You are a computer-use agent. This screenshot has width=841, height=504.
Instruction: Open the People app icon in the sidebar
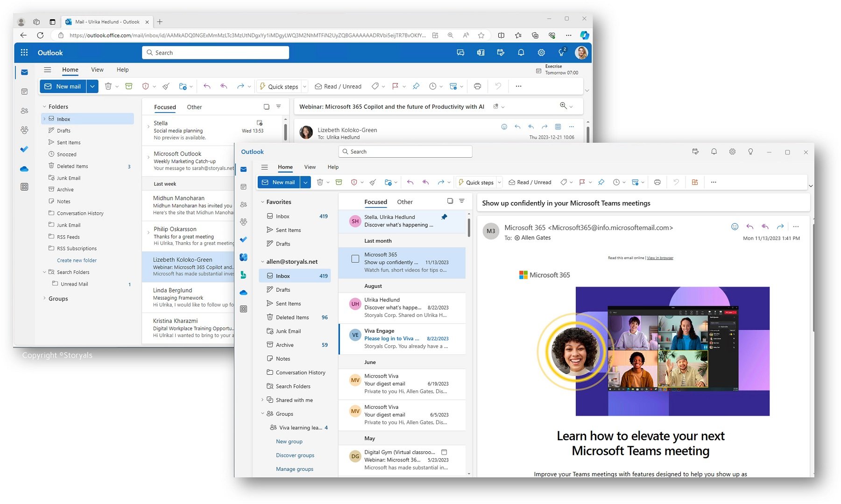tap(243, 204)
